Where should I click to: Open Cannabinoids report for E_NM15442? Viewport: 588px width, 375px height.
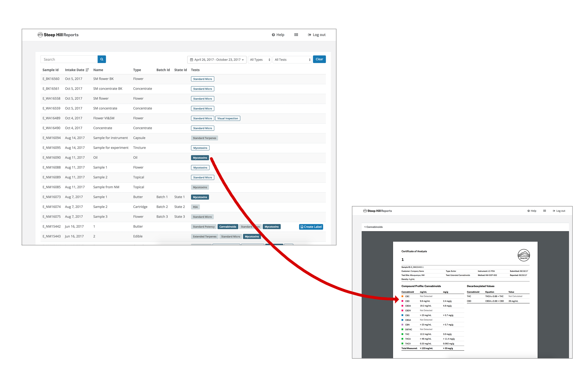228,227
